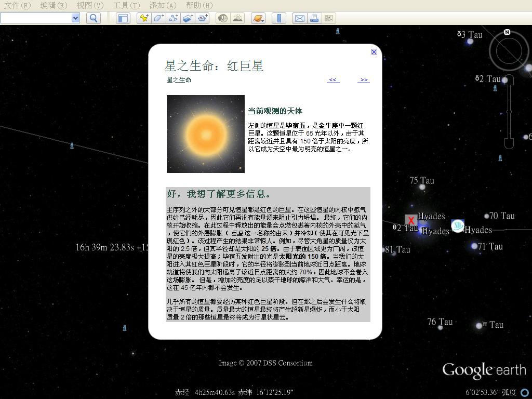The image size is (532, 399).
Task: Add a placemark with the pushpin icon
Action: click(x=144, y=18)
